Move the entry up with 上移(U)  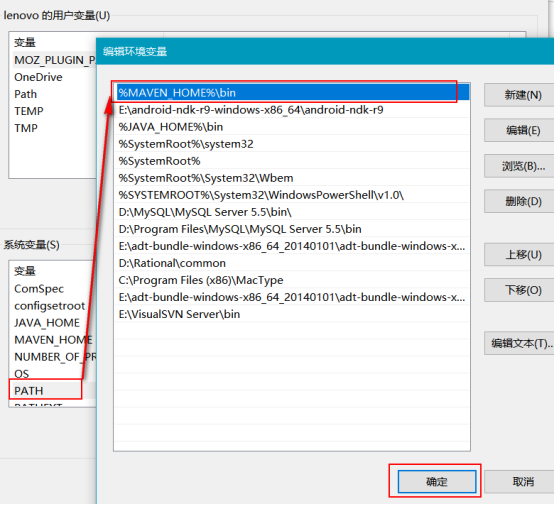pyautogui.click(x=519, y=254)
